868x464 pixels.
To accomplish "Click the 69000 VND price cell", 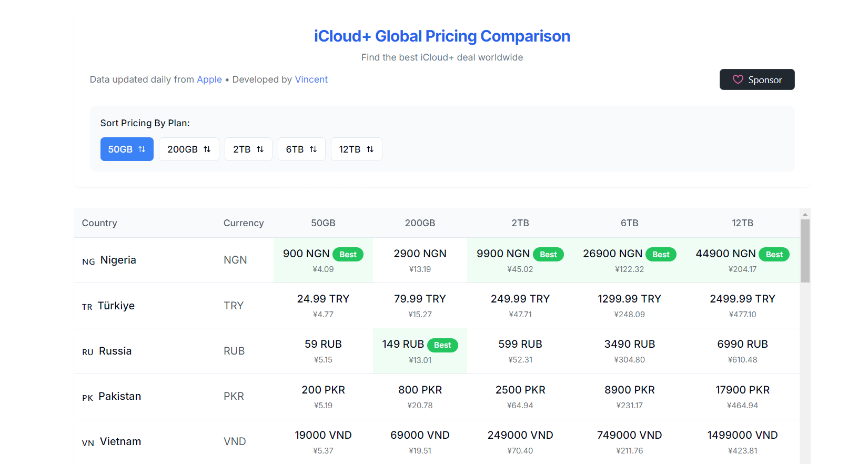I will point(420,442).
